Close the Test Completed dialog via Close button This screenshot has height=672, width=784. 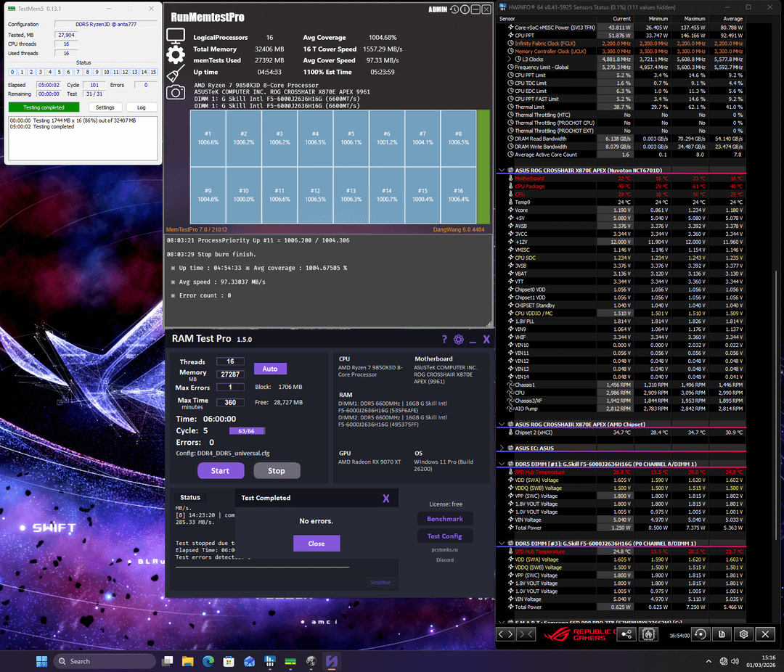316,544
